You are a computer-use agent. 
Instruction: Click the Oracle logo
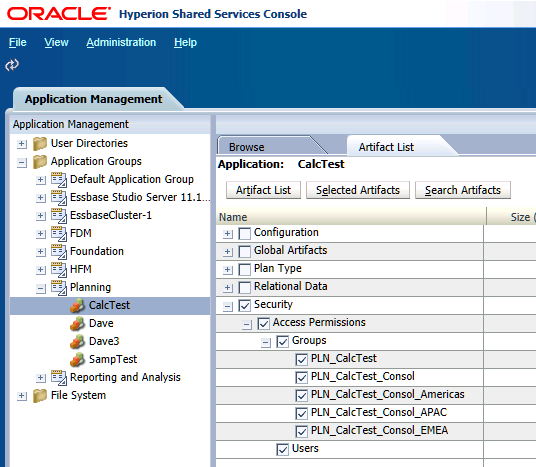pos(59,14)
